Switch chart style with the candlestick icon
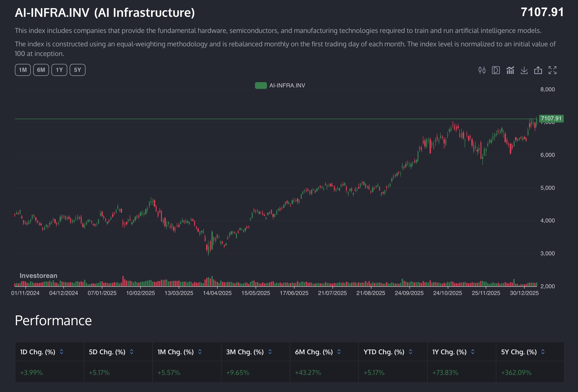Image resolution: width=578 pixels, height=392 pixels. coord(482,71)
